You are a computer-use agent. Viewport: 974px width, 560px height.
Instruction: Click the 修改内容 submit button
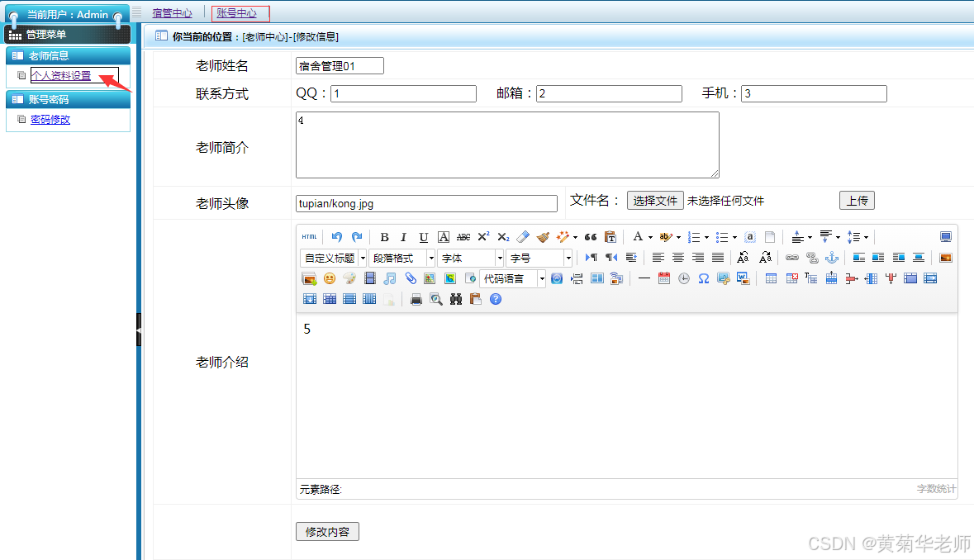325,531
